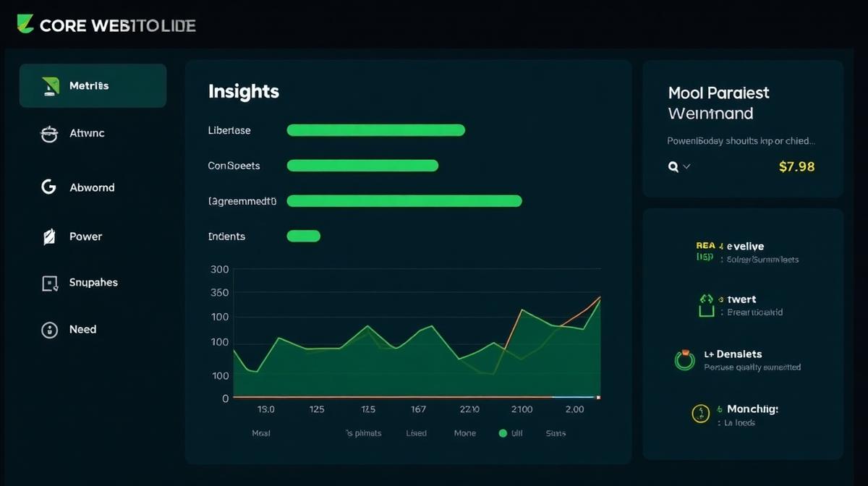Click the 167 x-axis label
Image resolution: width=868 pixels, height=486 pixels.
pos(418,409)
